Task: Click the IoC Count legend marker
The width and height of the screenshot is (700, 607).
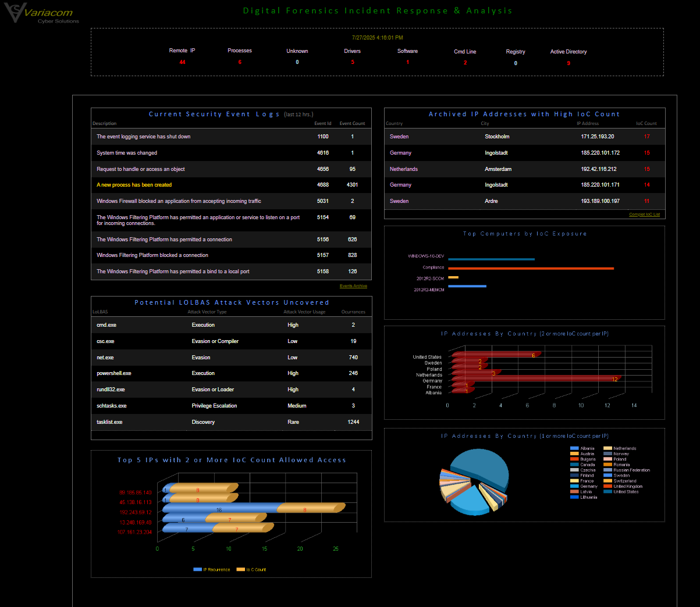Action: [x=240, y=570]
